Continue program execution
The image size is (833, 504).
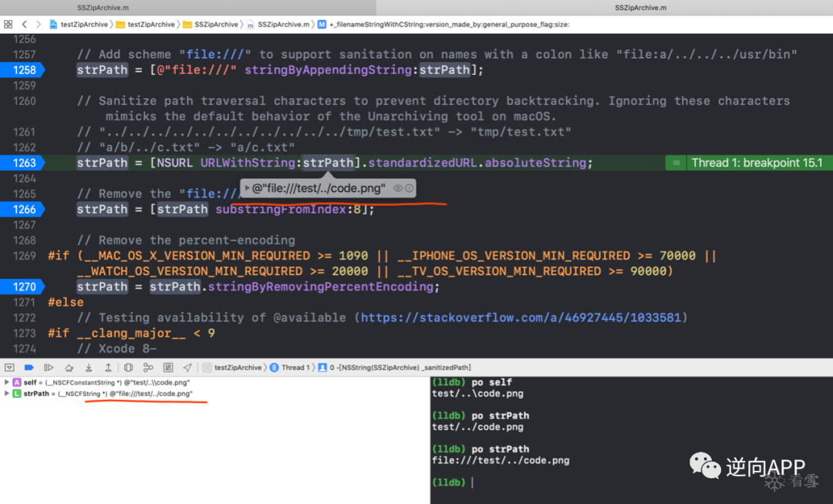point(49,367)
